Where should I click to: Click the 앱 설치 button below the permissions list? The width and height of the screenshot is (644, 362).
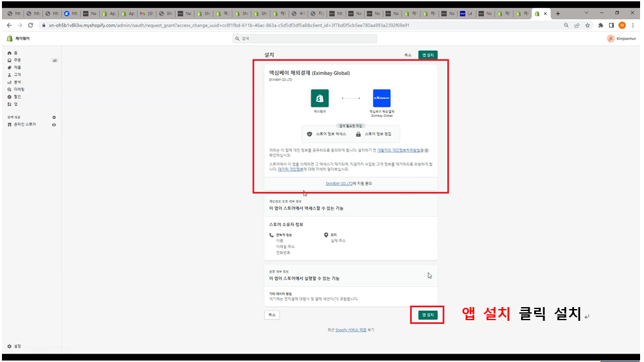tap(428, 315)
